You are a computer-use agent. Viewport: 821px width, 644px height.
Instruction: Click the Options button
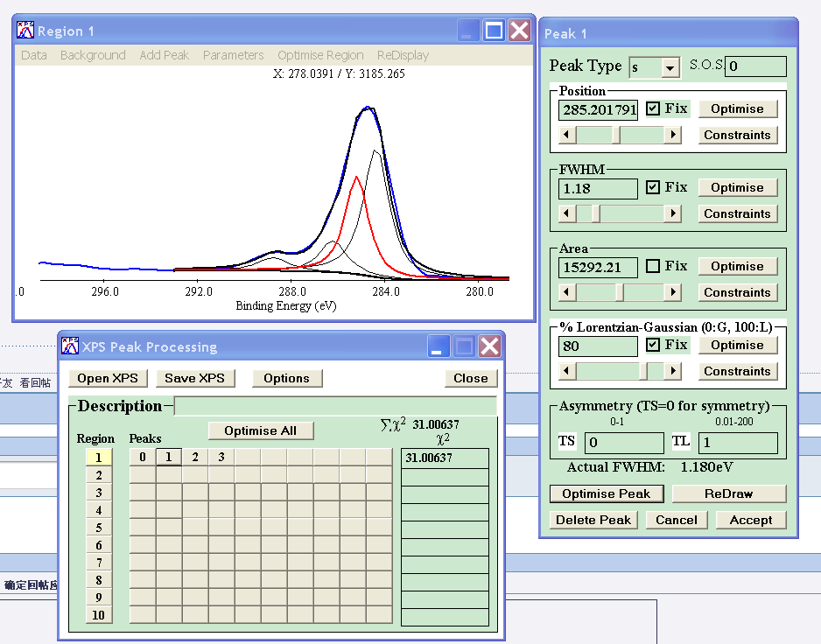click(286, 378)
